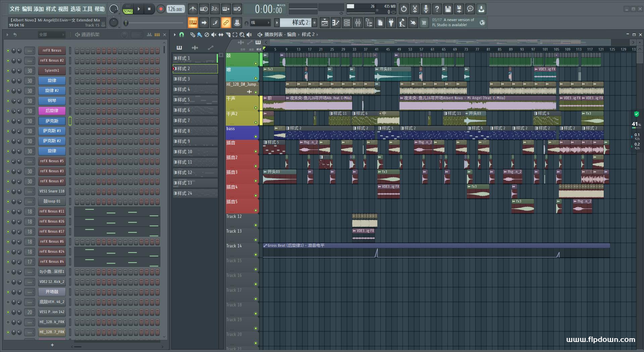
Task: Open the 文件 menu
Action: pyautogui.click(x=15, y=9)
